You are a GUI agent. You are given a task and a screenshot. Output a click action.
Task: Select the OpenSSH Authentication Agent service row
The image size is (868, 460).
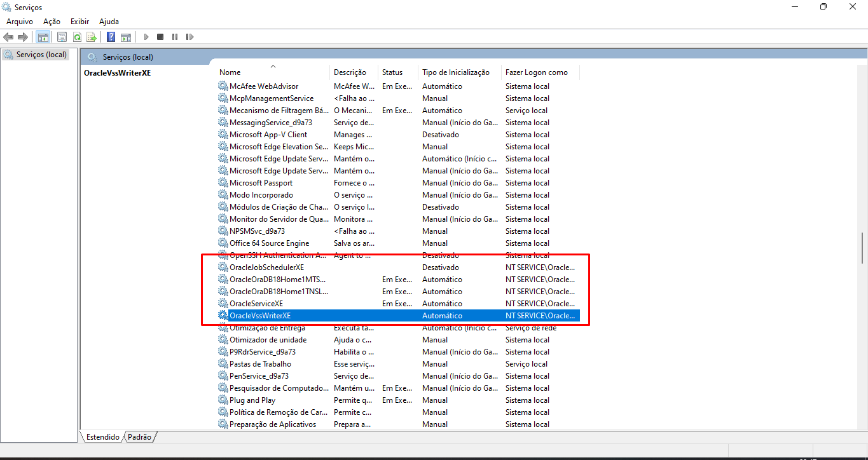(x=398, y=255)
